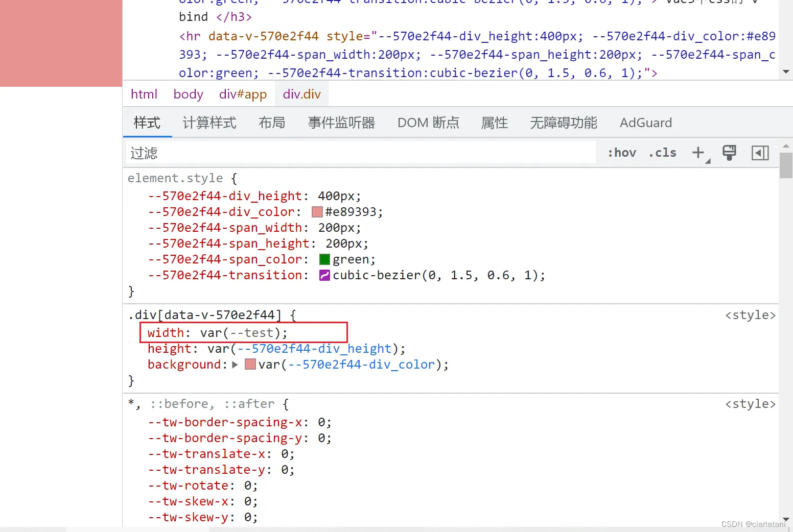793x532 pixels.
Task: Toggle the .cls class editor
Action: tap(663, 153)
